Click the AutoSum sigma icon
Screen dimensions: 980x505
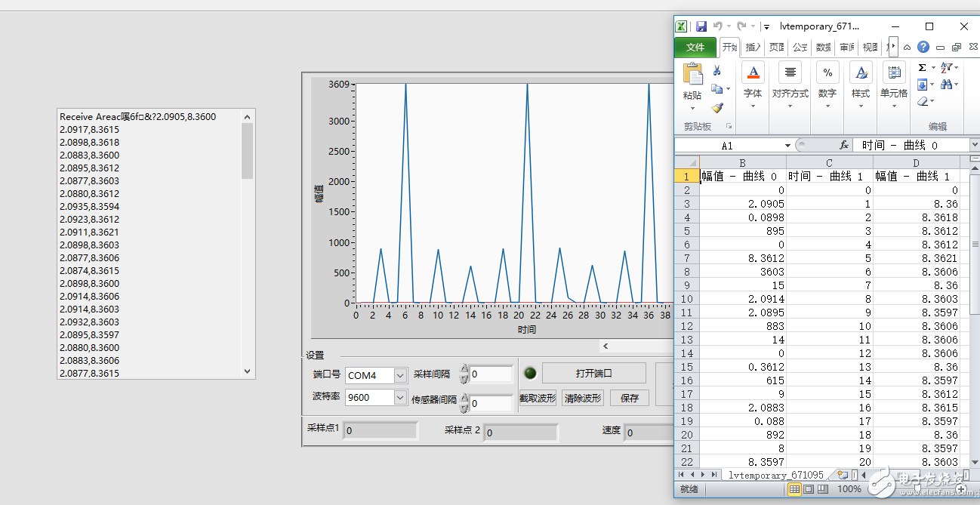(x=922, y=68)
